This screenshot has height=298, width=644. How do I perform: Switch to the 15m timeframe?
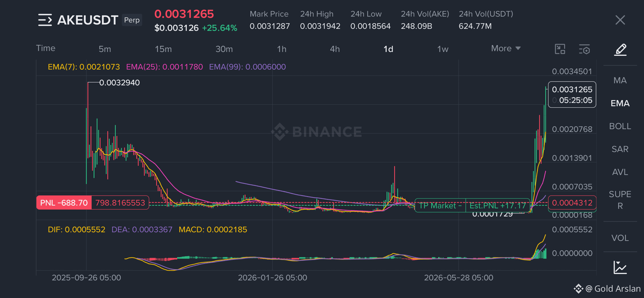163,49
